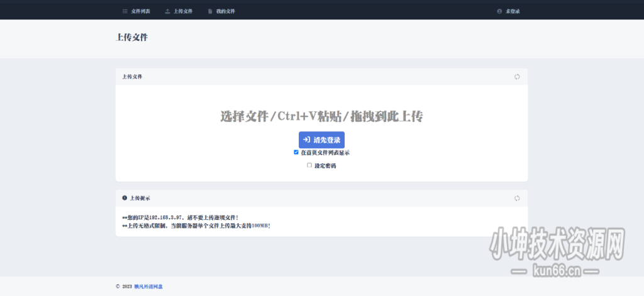
Task: Enable the 设定密码 checkbox
Action: [x=309, y=165]
